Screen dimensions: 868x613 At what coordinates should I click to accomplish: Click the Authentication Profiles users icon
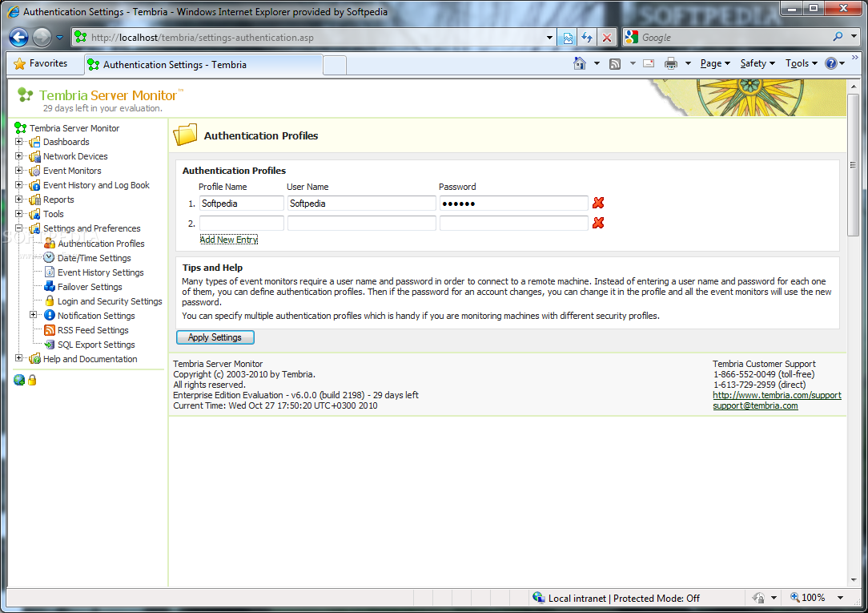pyautogui.click(x=50, y=244)
